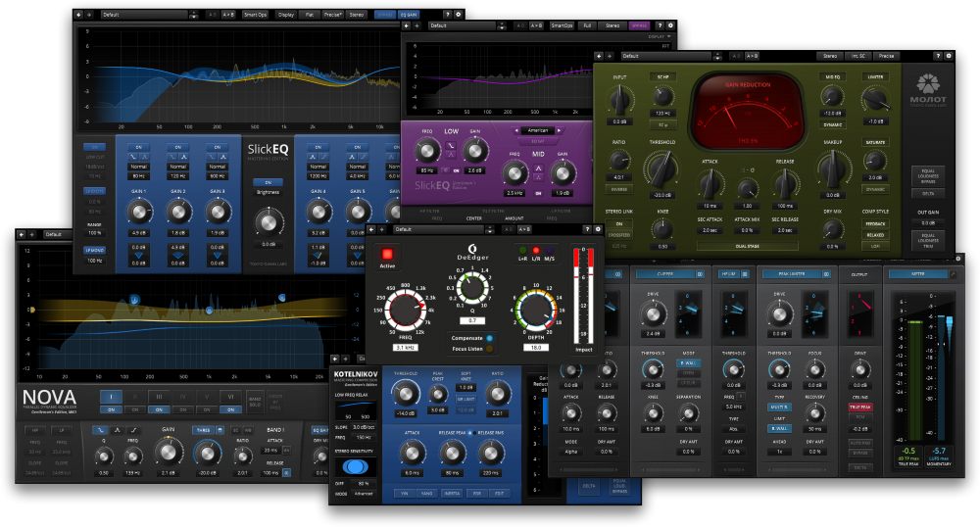This screenshot has height=527, width=980.
Task: Toggle Focus Listen in DeEdger
Action: coord(489,350)
